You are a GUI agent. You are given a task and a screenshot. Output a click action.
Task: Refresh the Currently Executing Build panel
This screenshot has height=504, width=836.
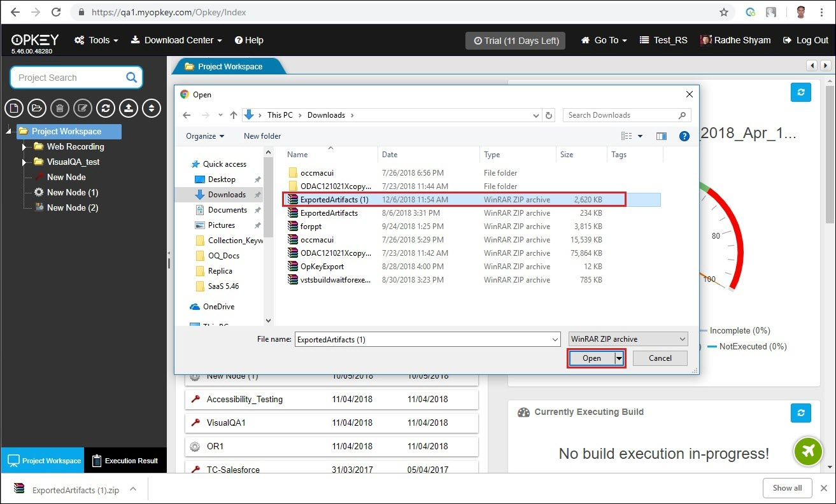pyautogui.click(x=801, y=413)
